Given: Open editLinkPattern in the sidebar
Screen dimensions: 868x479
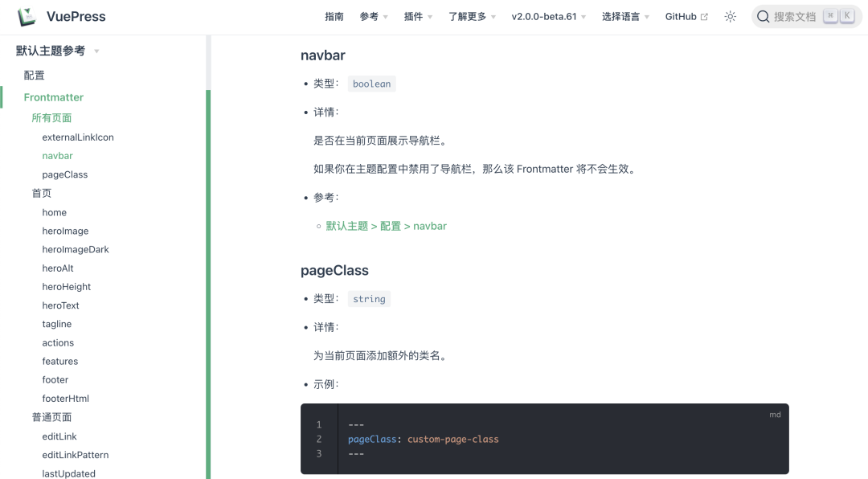Looking at the screenshot, I should click(x=76, y=455).
